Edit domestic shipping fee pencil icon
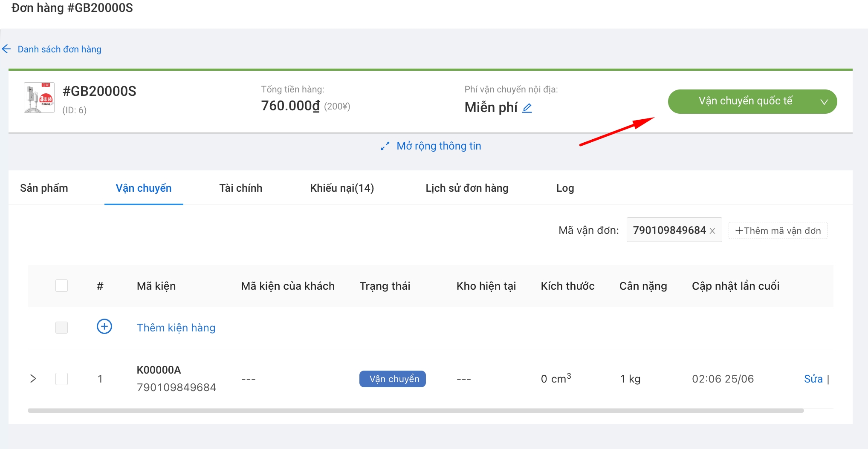Viewport: 868px width, 449px height. [x=527, y=108]
